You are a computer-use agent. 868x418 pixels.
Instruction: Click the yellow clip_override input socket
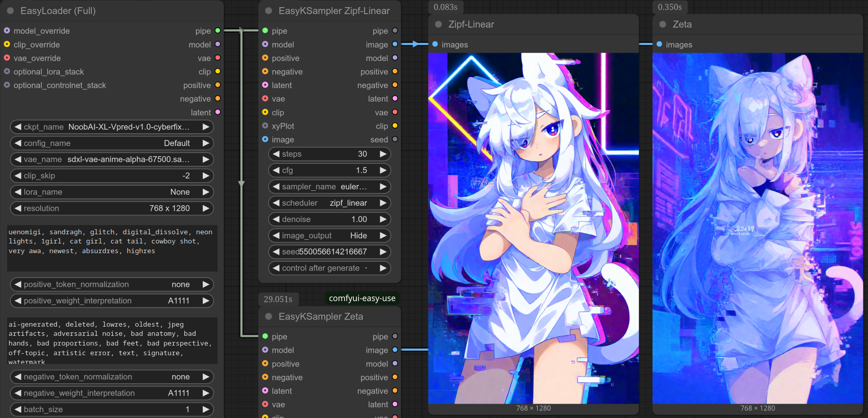pyautogui.click(x=7, y=44)
